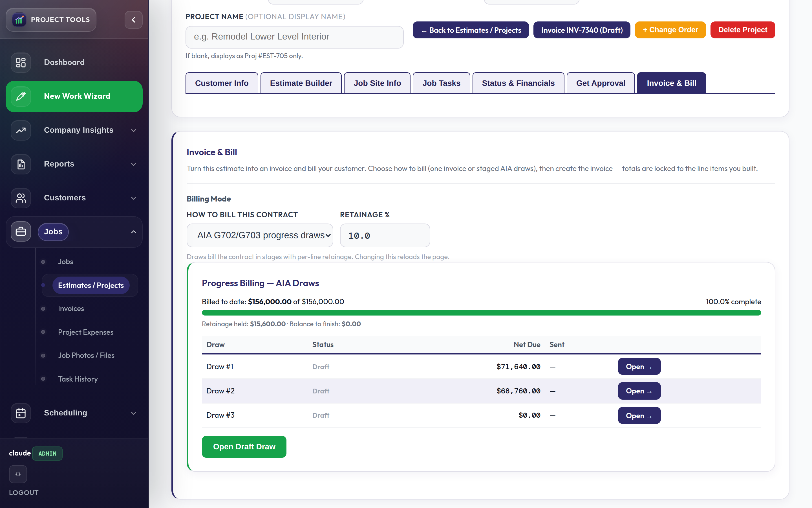The height and width of the screenshot is (508, 812).
Task: Click the Jobs briefcase icon
Action: [x=21, y=232]
